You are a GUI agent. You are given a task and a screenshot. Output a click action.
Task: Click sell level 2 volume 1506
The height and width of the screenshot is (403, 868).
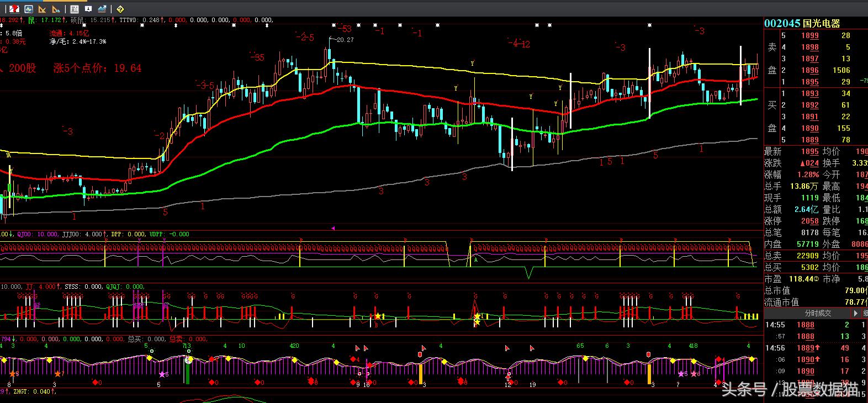pos(841,70)
